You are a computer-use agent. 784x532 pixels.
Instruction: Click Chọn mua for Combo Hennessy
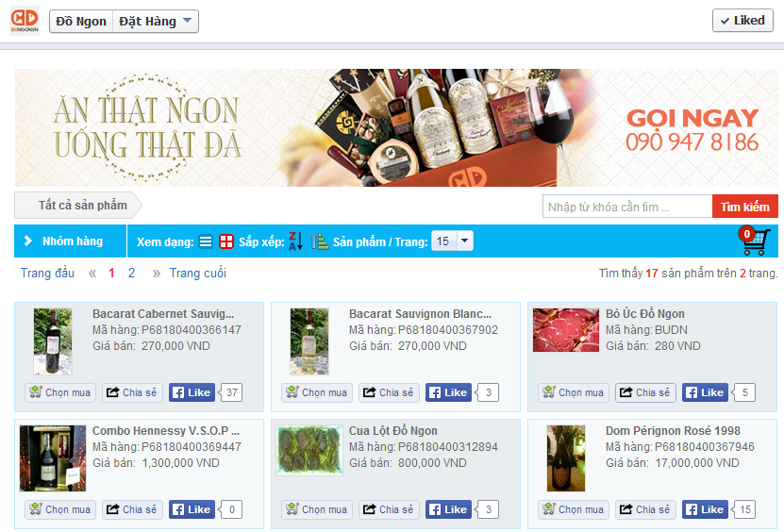60,509
